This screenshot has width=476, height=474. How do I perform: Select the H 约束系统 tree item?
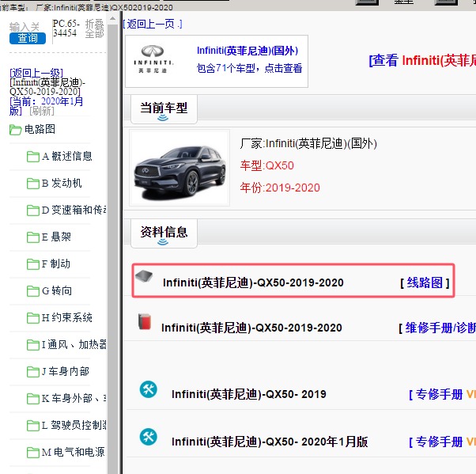[x=66, y=317]
